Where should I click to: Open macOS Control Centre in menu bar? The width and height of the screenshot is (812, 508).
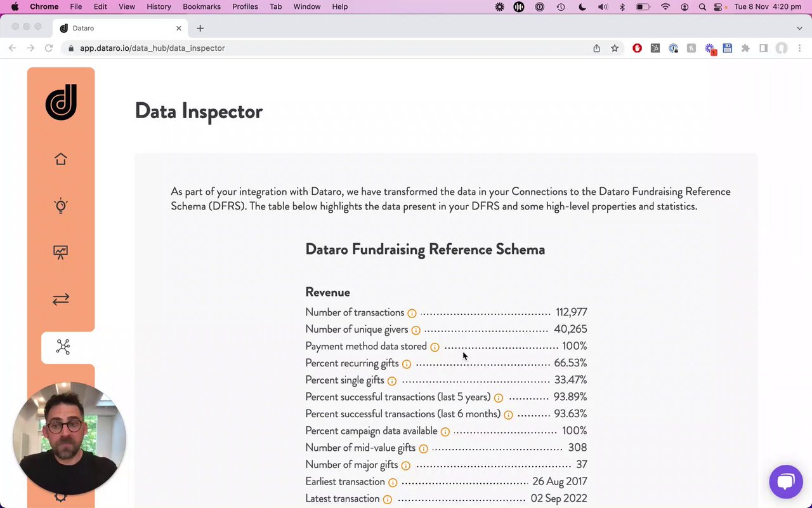point(718,6)
